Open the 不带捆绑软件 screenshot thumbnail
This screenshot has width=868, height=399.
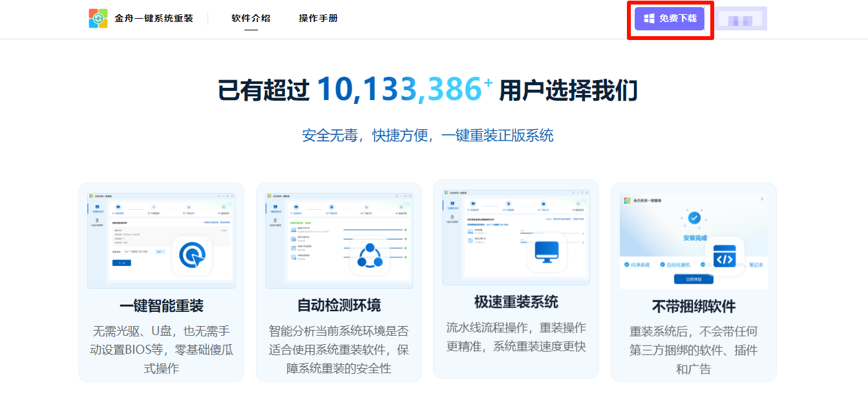pyautogui.click(x=693, y=241)
